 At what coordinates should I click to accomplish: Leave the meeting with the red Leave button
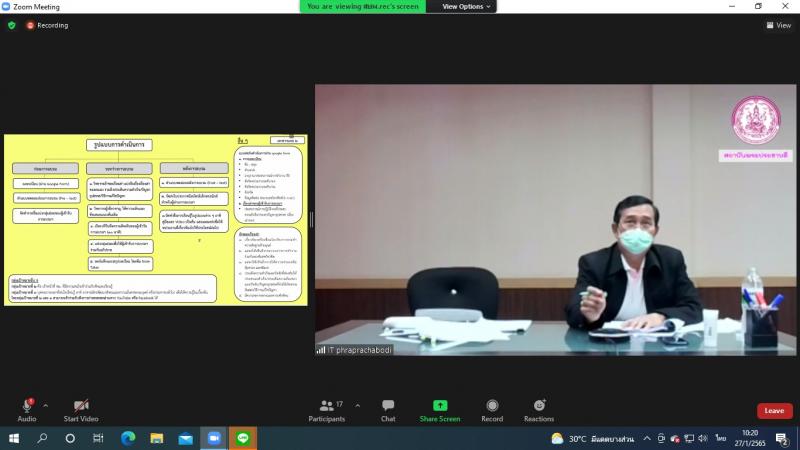(774, 411)
